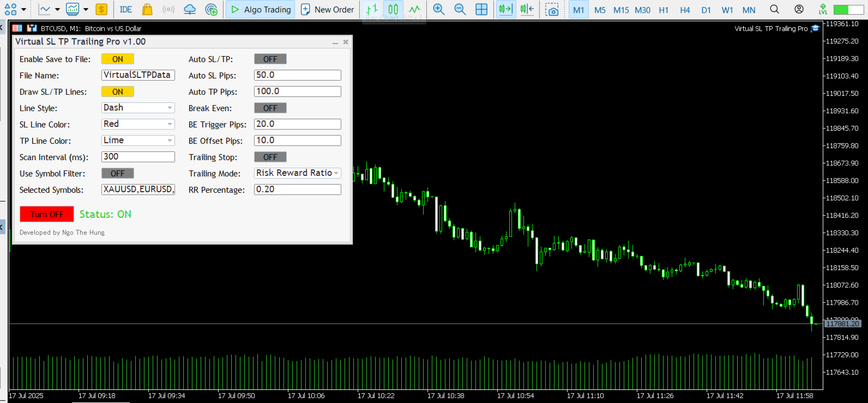868x403 pixels.
Task: Click the BE Offset Pips field
Action: (298, 141)
